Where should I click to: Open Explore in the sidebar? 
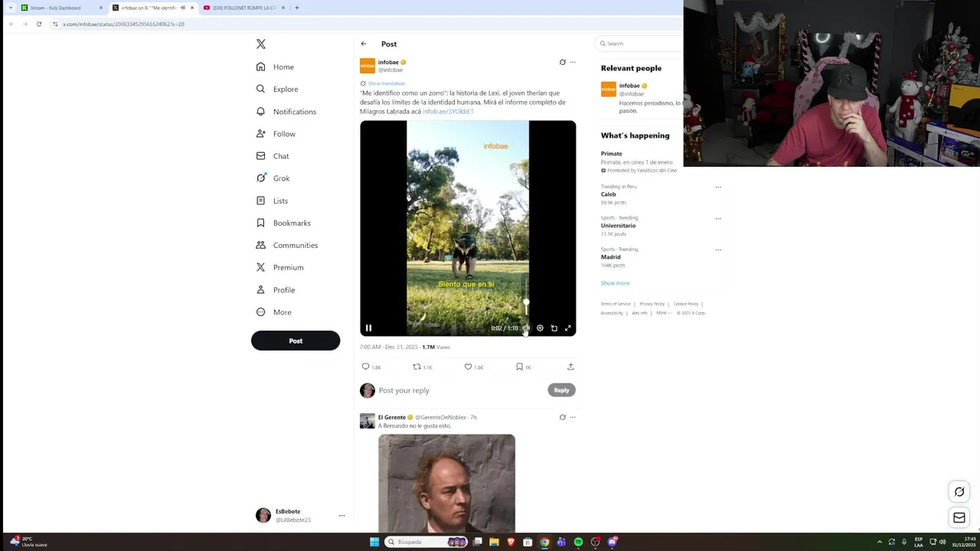pyautogui.click(x=277, y=89)
